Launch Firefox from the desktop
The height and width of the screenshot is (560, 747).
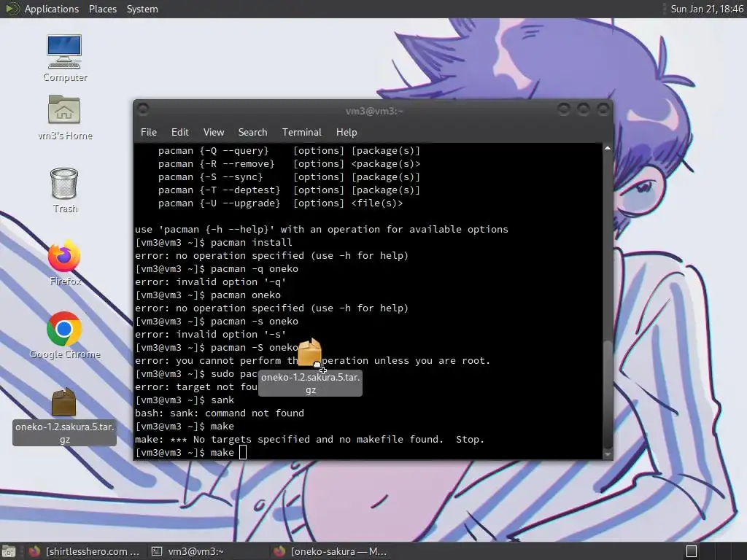[x=64, y=262]
